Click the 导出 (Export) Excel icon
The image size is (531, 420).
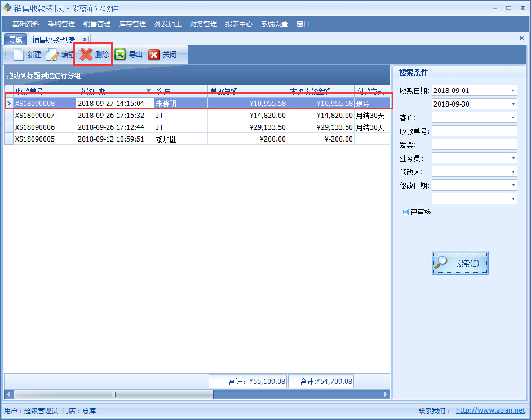click(120, 55)
